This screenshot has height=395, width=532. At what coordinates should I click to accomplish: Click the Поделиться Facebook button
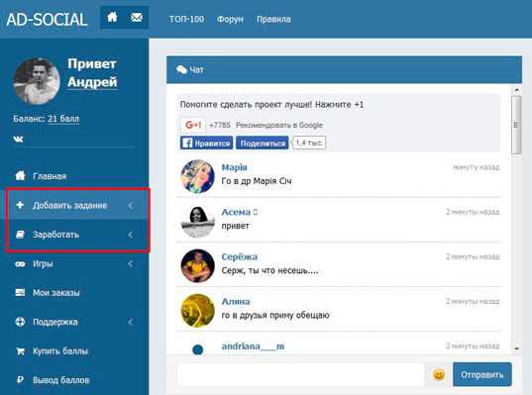(x=263, y=144)
